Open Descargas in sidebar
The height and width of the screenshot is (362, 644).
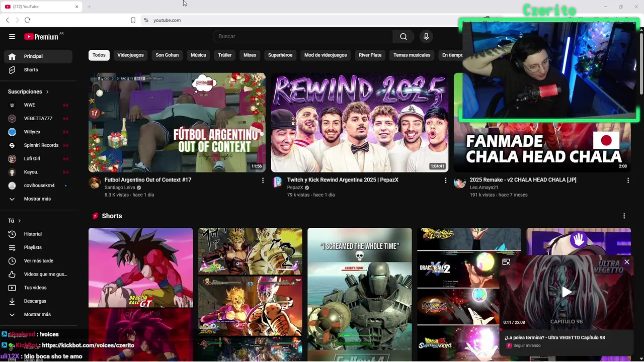(38, 301)
